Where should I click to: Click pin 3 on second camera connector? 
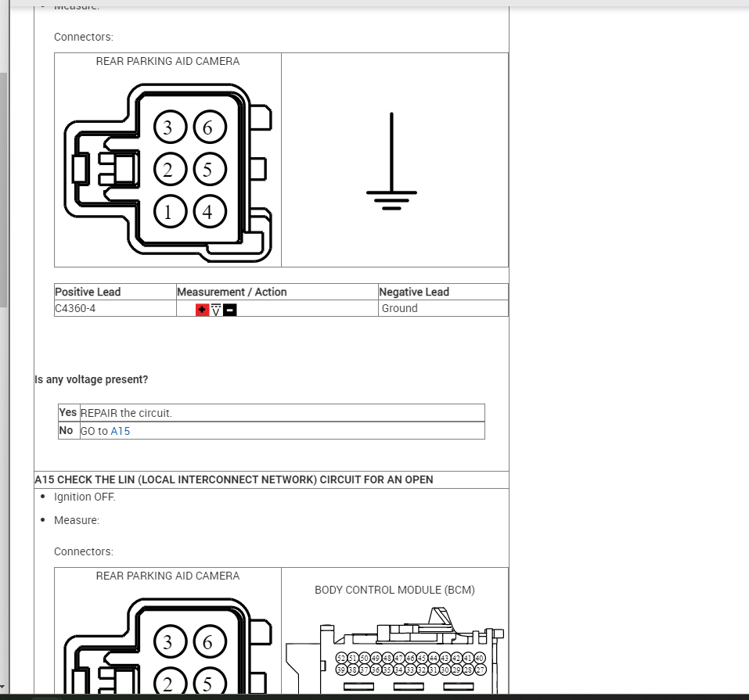point(170,642)
